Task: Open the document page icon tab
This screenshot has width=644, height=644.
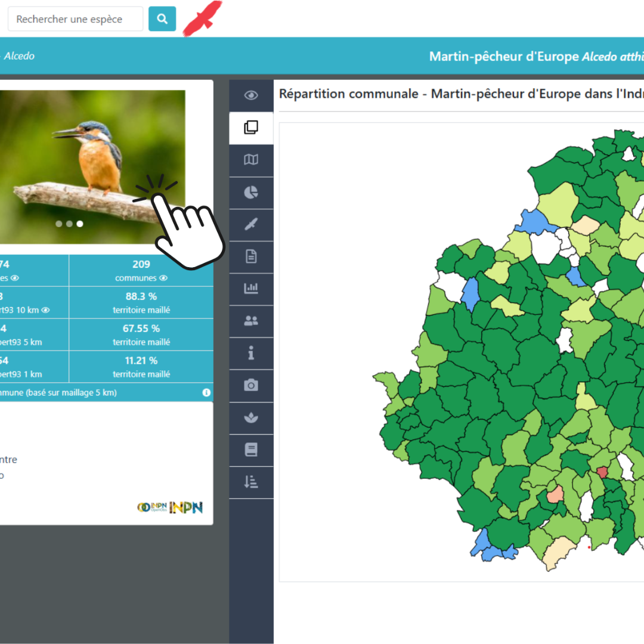Action: point(251,256)
